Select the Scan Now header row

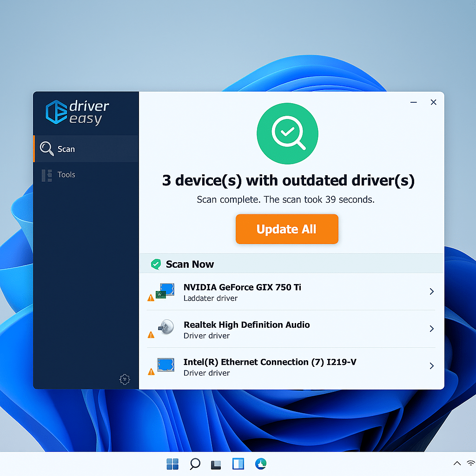click(x=190, y=264)
